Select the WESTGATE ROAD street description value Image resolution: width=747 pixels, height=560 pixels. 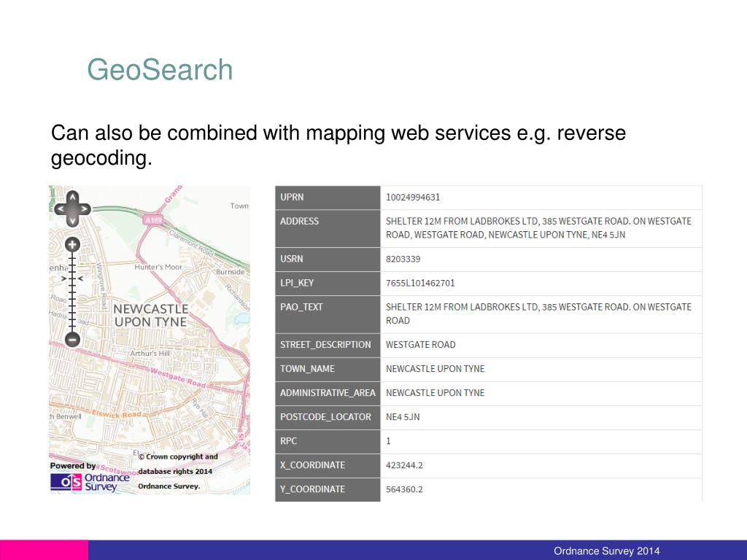pyautogui.click(x=421, y=345)
